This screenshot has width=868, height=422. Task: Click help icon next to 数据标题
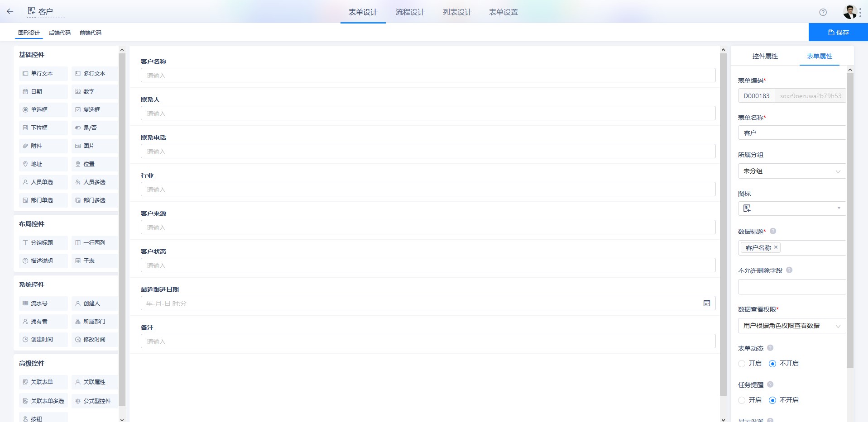click(x=773, y=231)
